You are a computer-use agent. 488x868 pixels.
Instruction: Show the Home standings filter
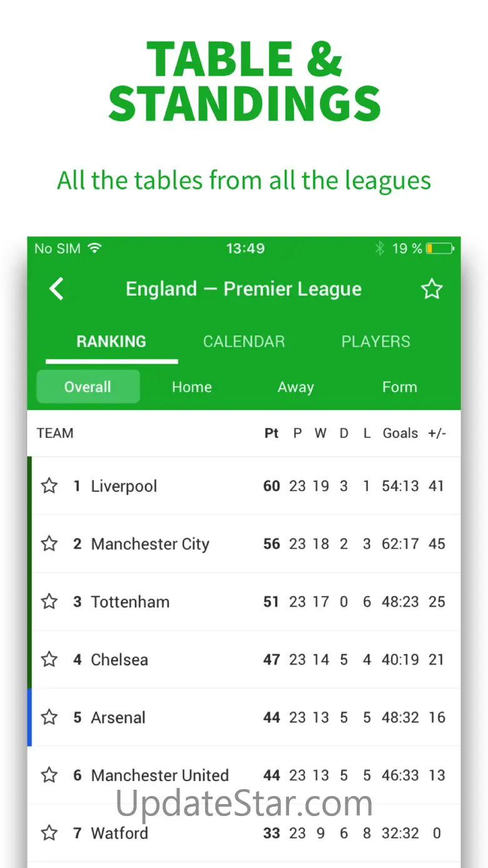pos(191,387)
